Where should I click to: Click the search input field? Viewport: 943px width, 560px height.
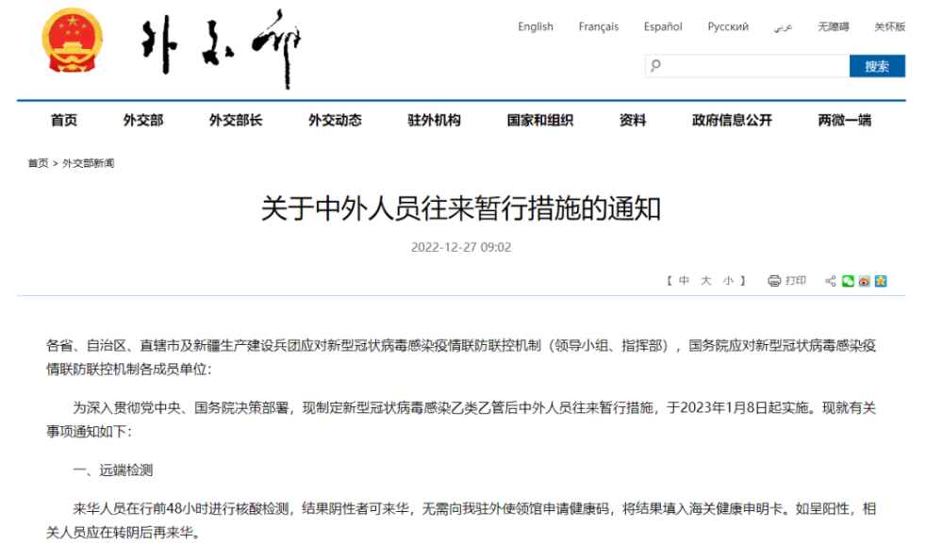click(x=747, y=66)
